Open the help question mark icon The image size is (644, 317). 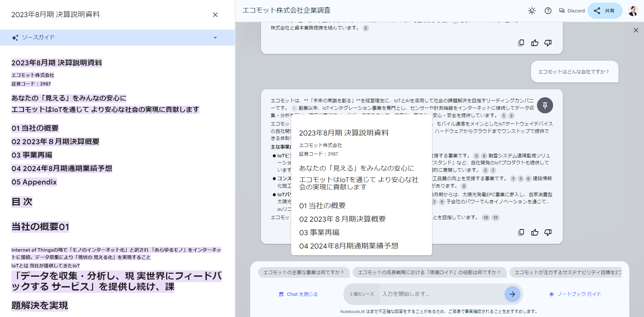pos(548,11)
